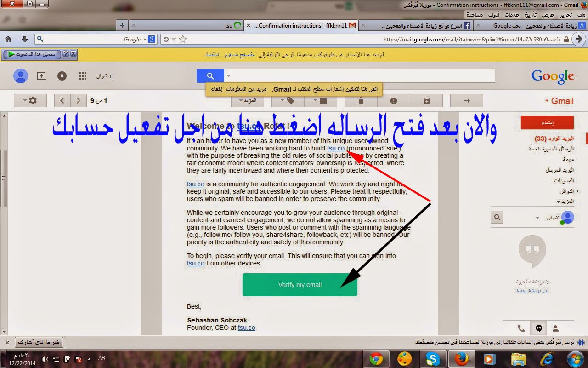This screenshot has height=368, width=588.
Task: Open عرض view menu
Action: click(548, 14)
